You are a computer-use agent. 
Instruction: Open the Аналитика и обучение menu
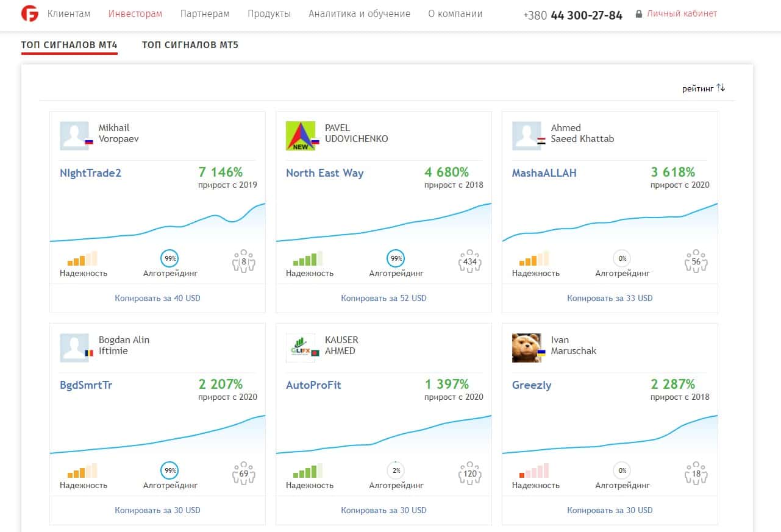click(360, 14)
